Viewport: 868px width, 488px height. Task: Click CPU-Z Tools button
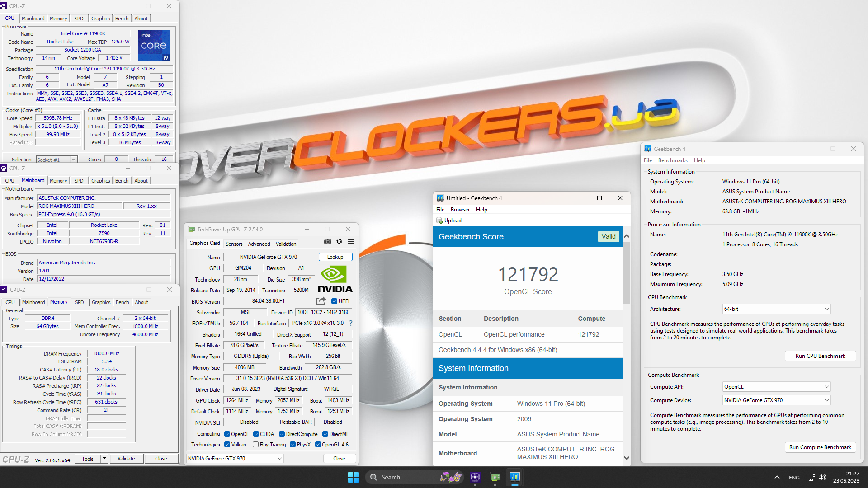coord(88,459)
